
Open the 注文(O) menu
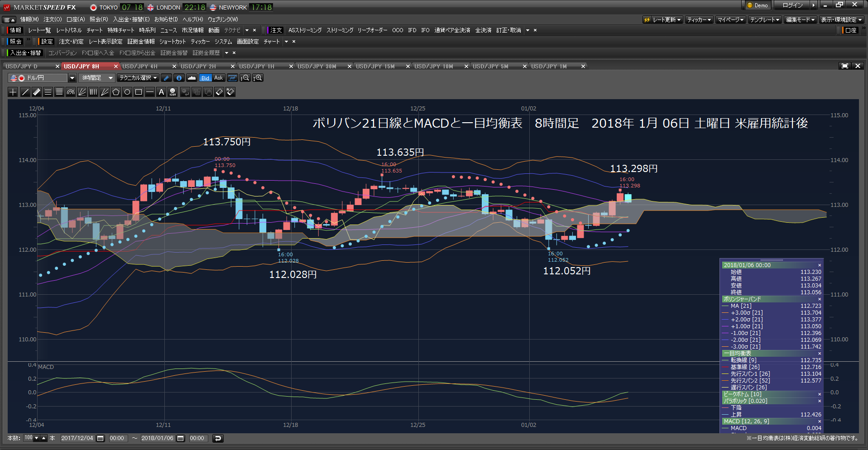click(x=53, y=19)
